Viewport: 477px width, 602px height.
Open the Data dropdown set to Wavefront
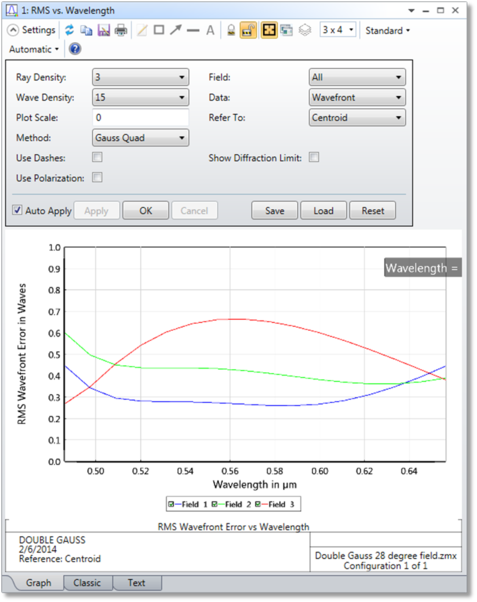pos(357,97)
